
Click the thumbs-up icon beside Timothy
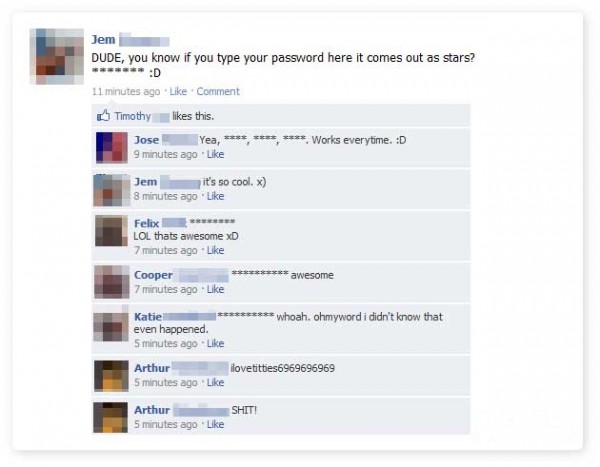tap(103, 116)
